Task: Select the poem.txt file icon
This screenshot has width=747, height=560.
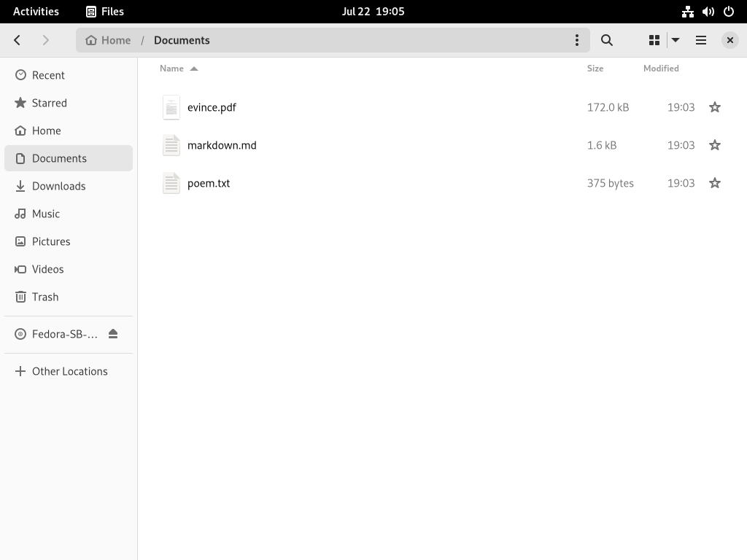Action: [171, 183]
